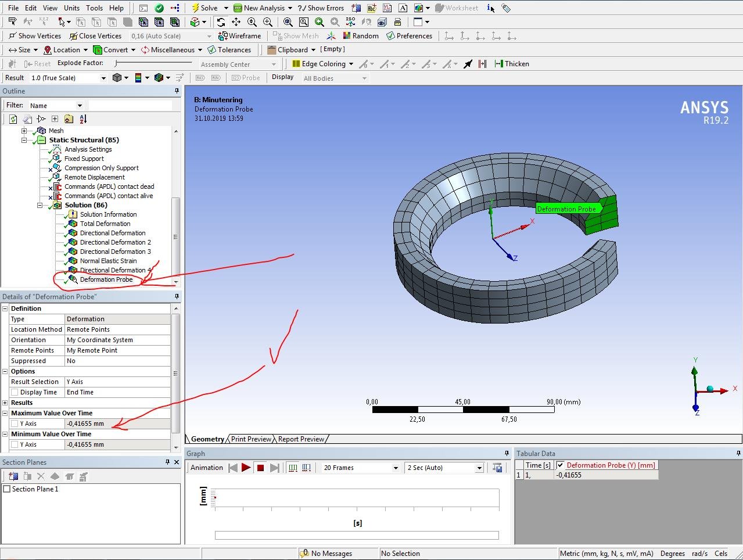Screen dimensions: 743x560
Task: Toggle Section Plane 1 checkbox
Action: [7, 489]
